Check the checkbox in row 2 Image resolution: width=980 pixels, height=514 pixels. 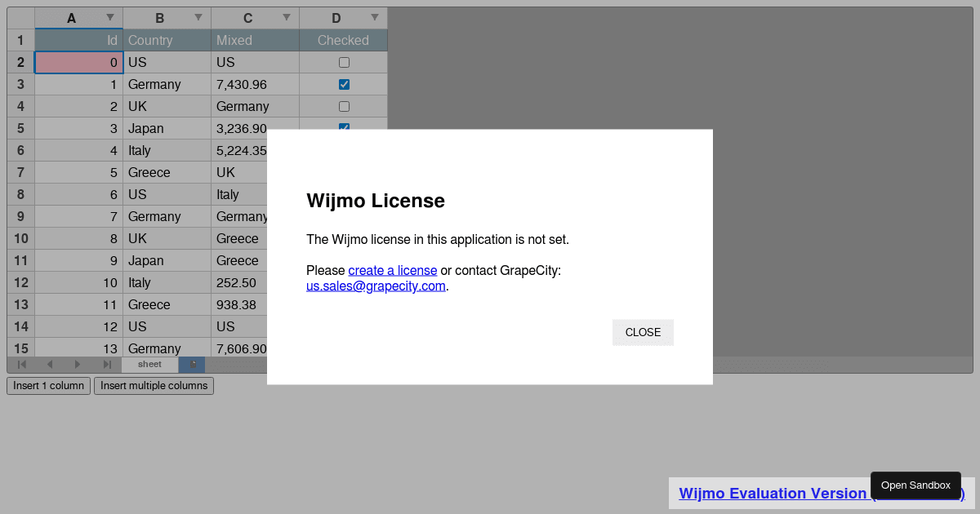(344, 63)
